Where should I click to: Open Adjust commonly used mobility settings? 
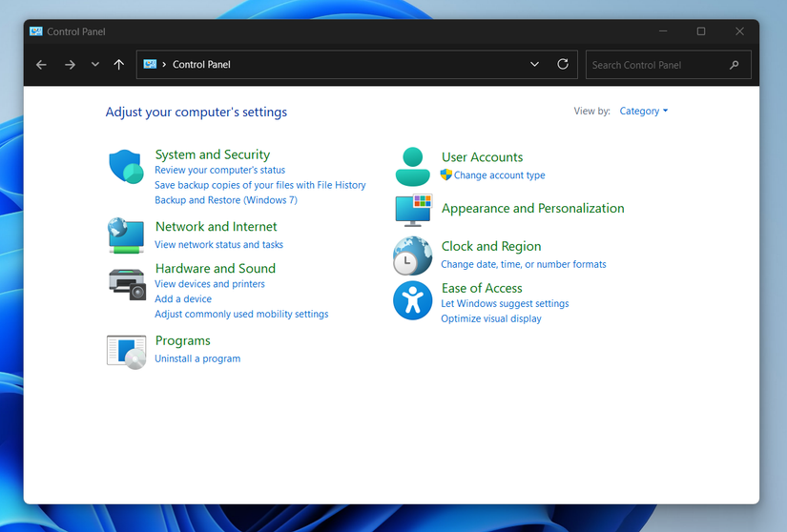pyautogui.click(x=241, y=314)
